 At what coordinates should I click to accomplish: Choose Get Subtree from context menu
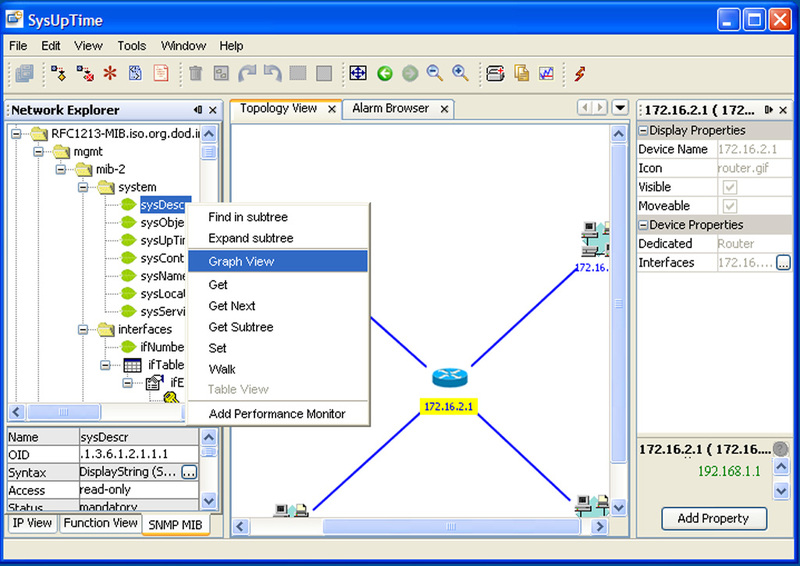point(278,327)
